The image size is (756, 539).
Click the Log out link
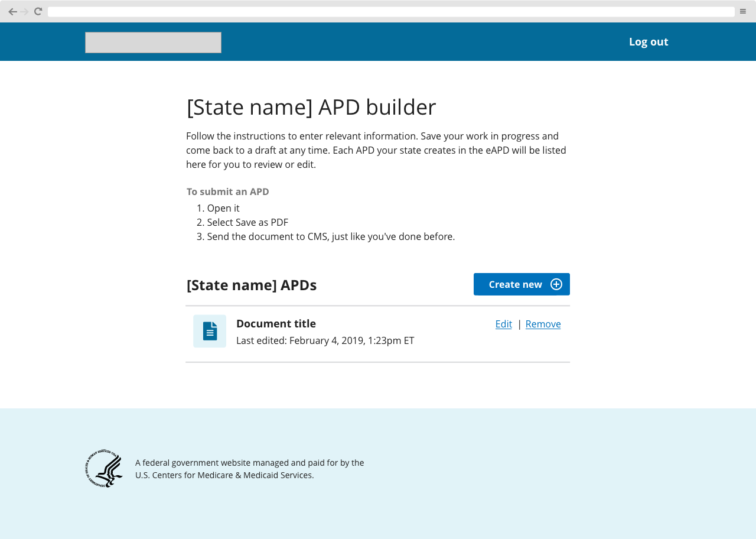[648, 41]
